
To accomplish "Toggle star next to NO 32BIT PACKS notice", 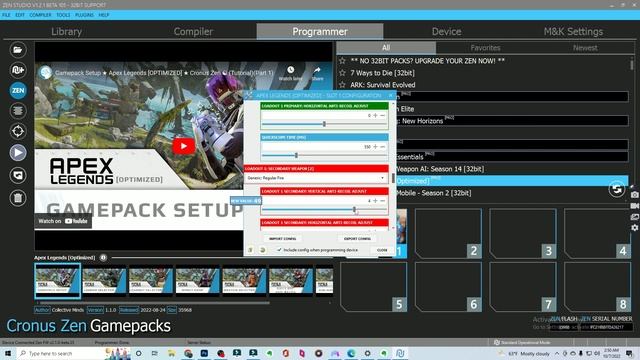I will pos(342,61).
